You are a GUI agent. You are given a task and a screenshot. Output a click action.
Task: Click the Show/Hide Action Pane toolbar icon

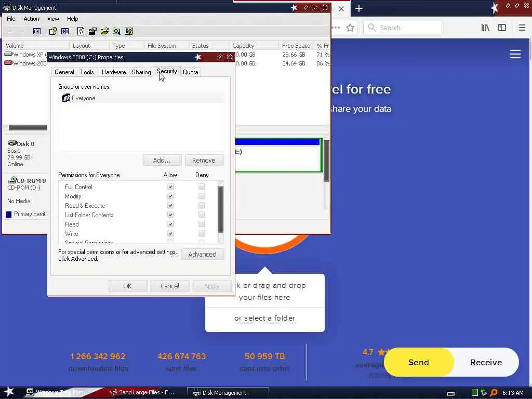[65, 32]
